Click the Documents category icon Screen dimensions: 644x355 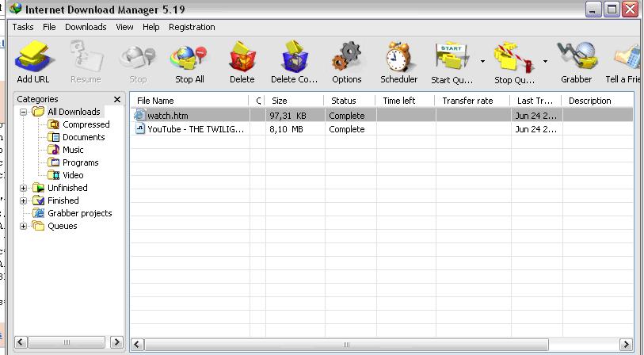pyautogui.click(x=53, y=137)
